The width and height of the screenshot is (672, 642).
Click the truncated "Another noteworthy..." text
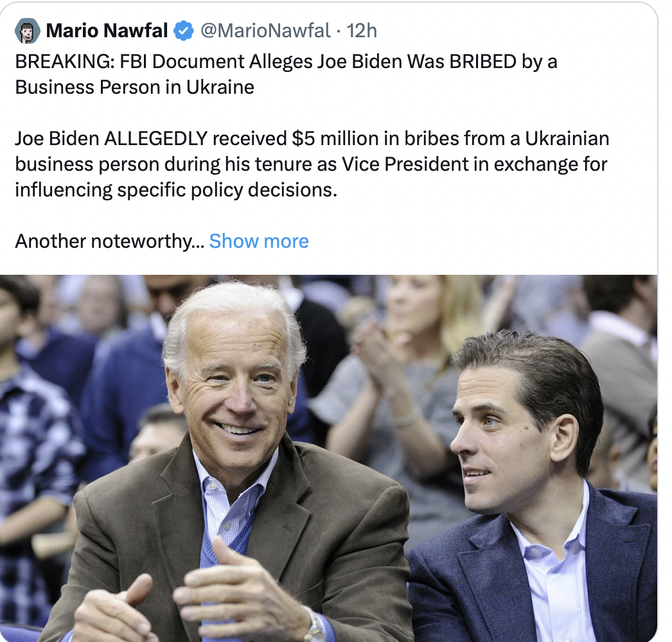109,241
